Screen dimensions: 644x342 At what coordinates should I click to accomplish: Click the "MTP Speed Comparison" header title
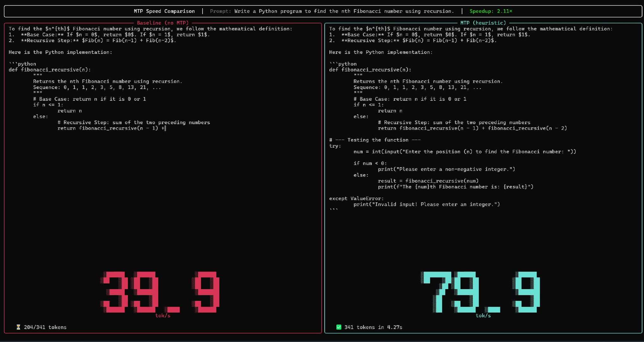[164, 11]
